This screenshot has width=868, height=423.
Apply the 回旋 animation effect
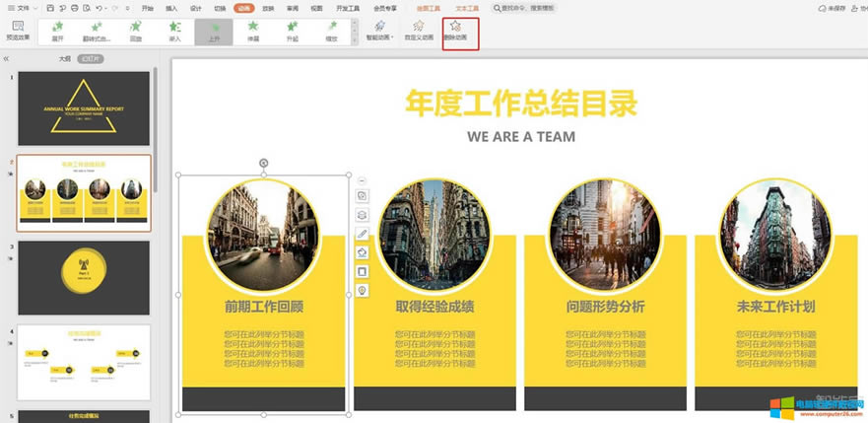pos(135,32)
